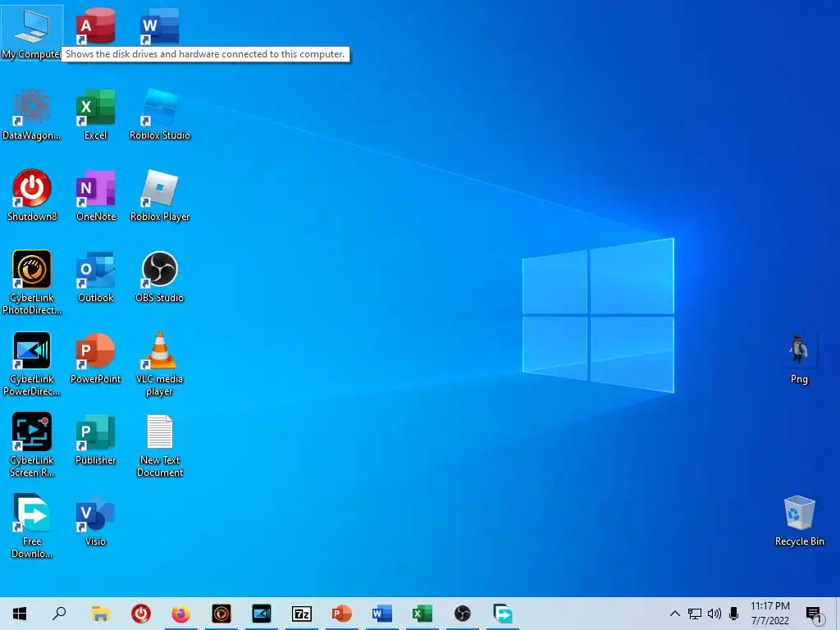Select the CyberLink Screen Recorder desktop icon

pos(32,445)
